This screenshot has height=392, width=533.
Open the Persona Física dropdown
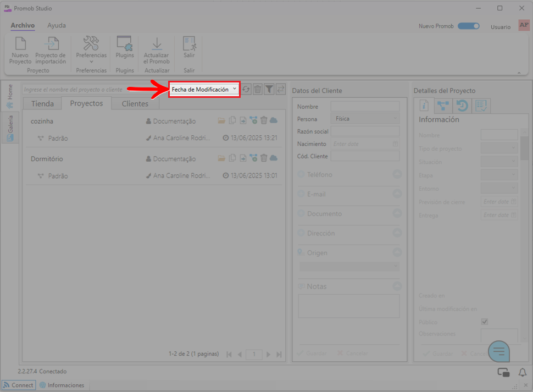click(x=365, y=119)
